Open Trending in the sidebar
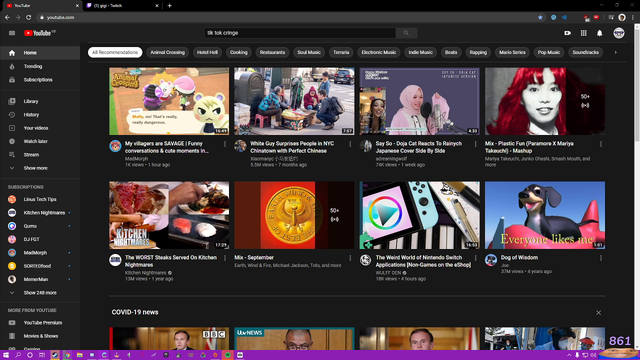640x360 pixels. (x=40, y=66)
